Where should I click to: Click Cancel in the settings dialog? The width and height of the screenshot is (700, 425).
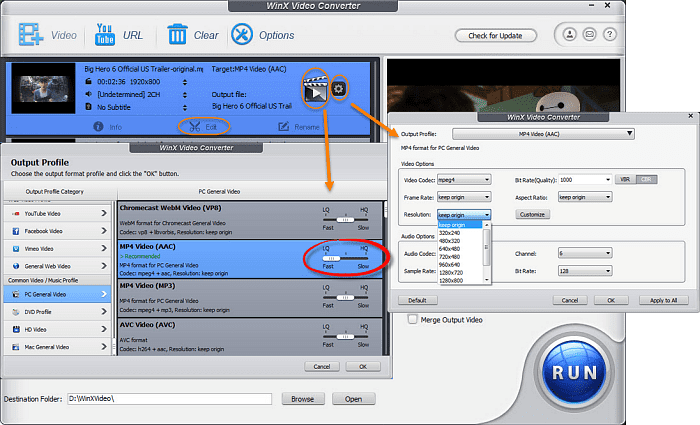tap(570, 300)
